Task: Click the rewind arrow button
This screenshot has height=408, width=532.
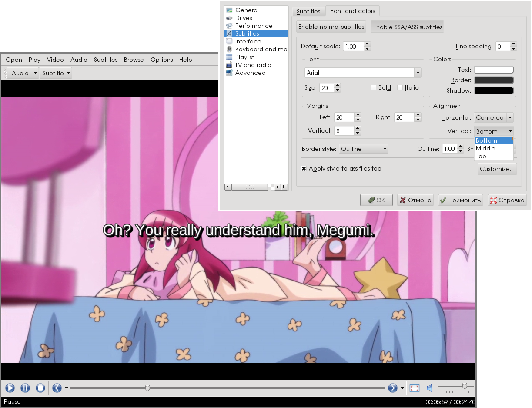Action: coord(57,388)
